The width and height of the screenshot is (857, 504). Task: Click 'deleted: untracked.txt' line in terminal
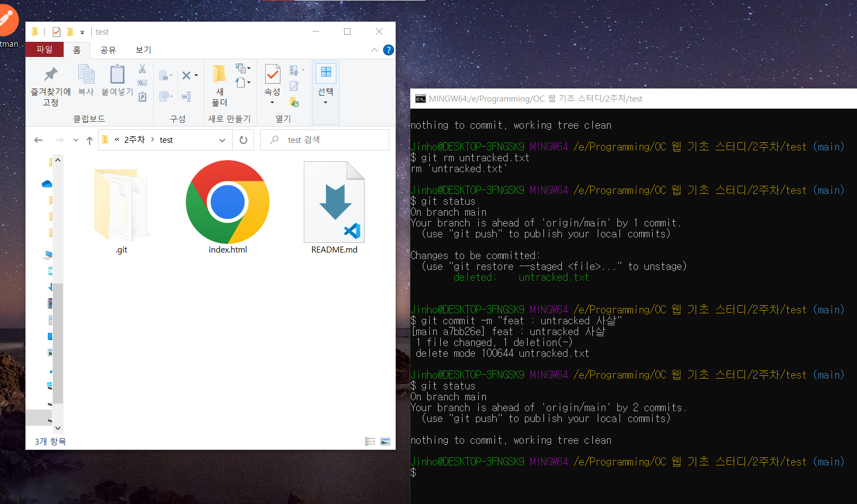point(521,277)
